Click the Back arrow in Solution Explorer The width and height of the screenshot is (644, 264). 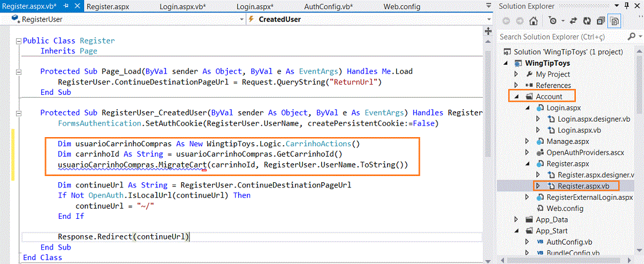[x=506, y=21]
